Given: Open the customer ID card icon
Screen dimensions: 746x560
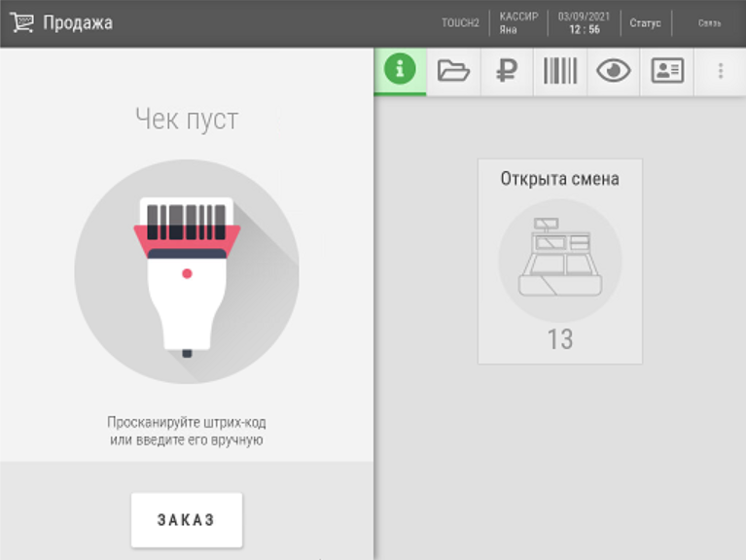Looking at the screenshot, I should pyautogui.click(x=667, y=70).
